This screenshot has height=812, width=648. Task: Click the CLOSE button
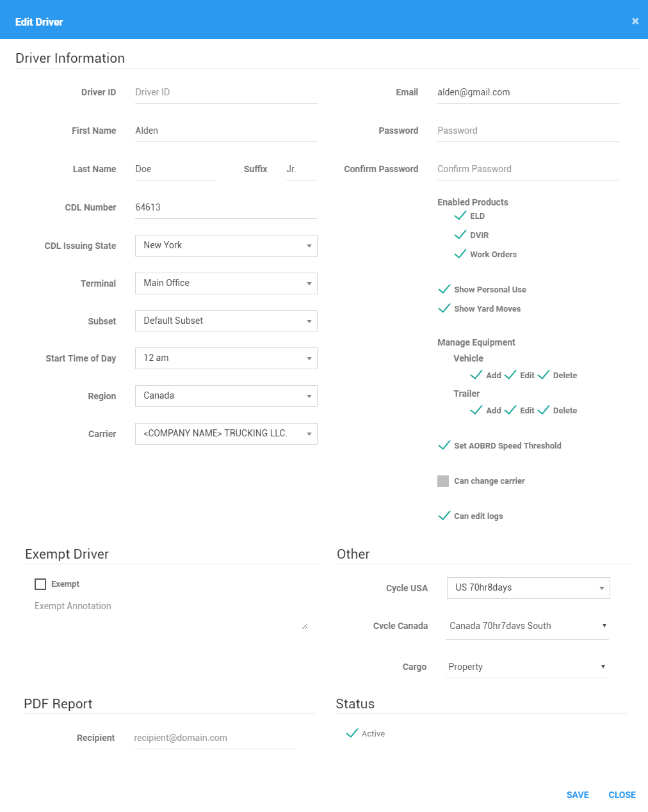click(x=622, y=795)
